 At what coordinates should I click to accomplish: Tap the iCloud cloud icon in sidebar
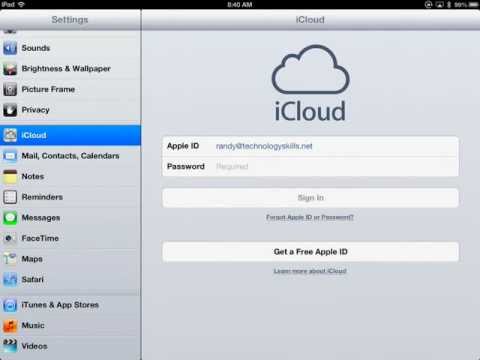coord(10,135)
